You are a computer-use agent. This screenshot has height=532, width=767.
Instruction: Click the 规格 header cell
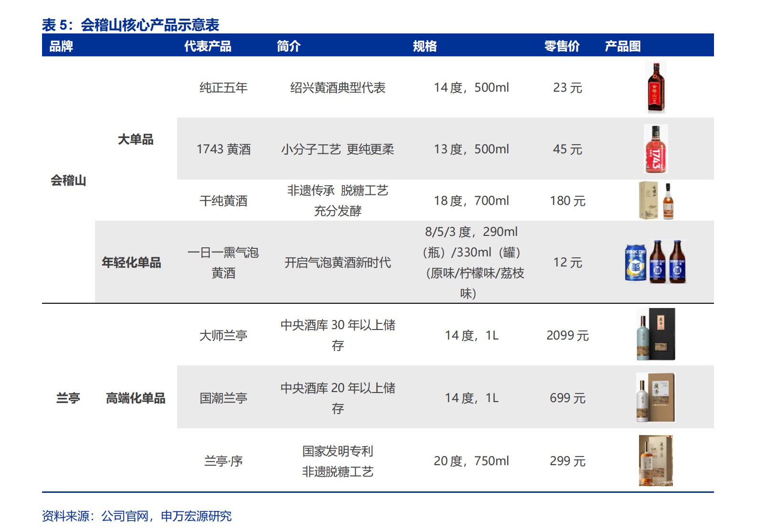(425, 46)
